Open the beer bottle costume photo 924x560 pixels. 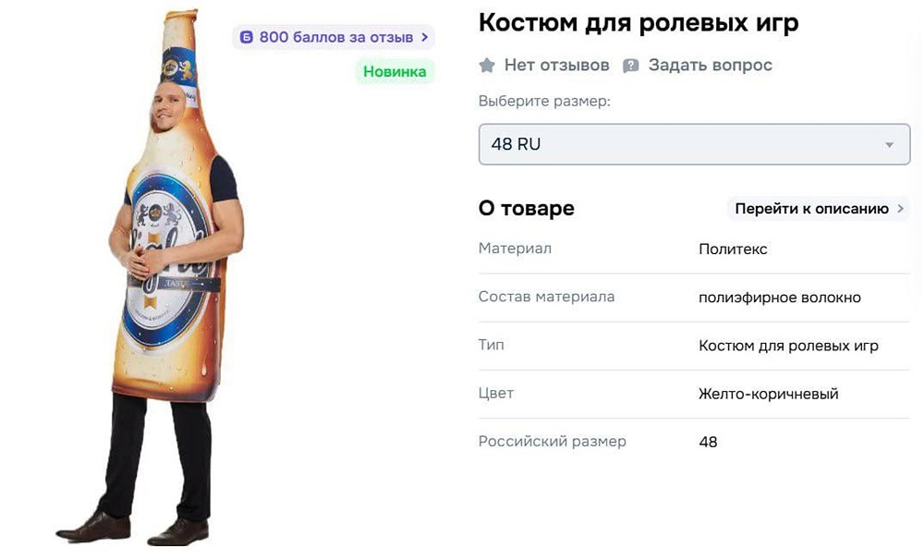coord(174,277)
